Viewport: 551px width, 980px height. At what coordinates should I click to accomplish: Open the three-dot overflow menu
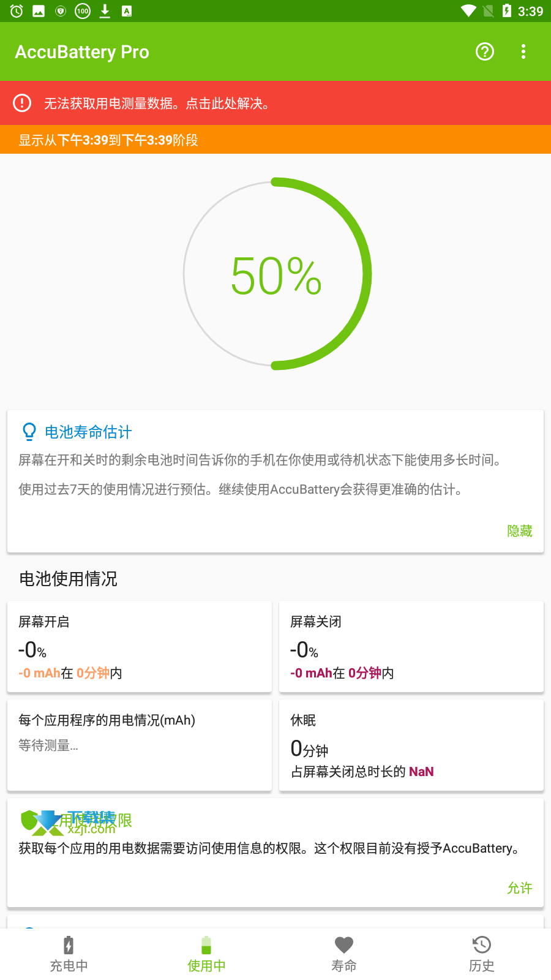[x=523, y=51]
